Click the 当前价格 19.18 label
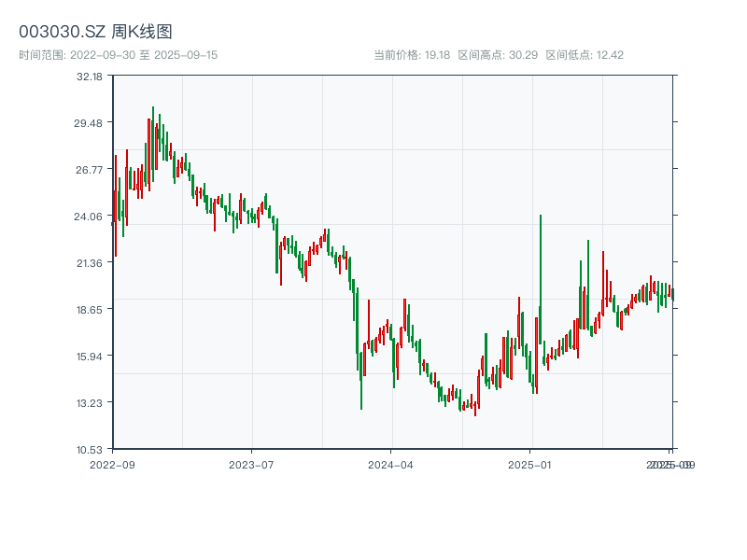 click(x=412, y=55)
